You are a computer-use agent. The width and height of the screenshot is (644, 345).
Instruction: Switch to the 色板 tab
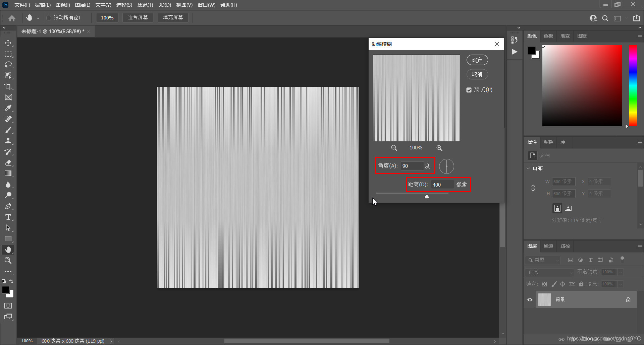coord(548,36)
